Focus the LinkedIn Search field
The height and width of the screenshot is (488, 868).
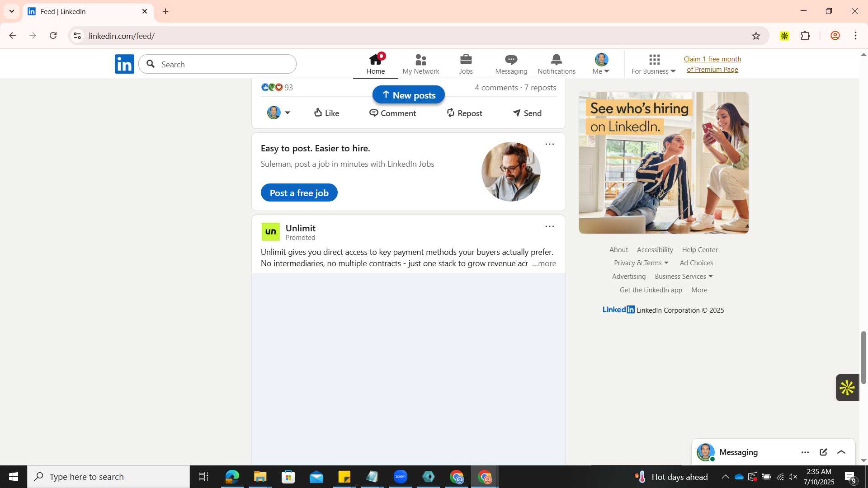pyautogui.click(x=217, y=64)
